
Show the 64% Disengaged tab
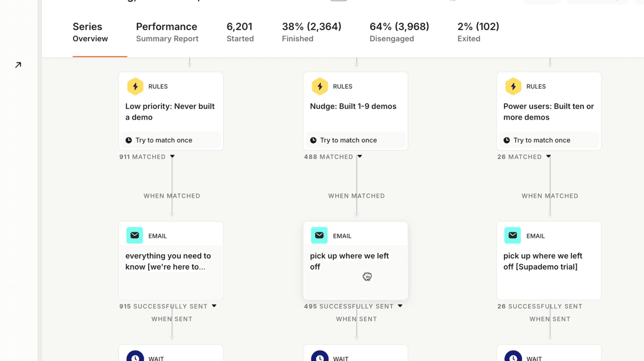coord(399,32)
